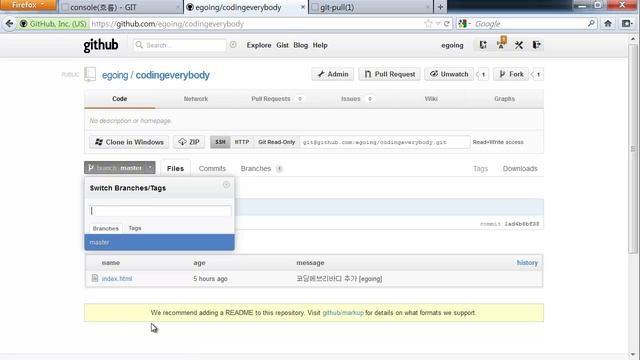Open Gist in top navigation
The width and height of the screenshot is (640, 360).
pyautogui.click(x=282, y=45)
